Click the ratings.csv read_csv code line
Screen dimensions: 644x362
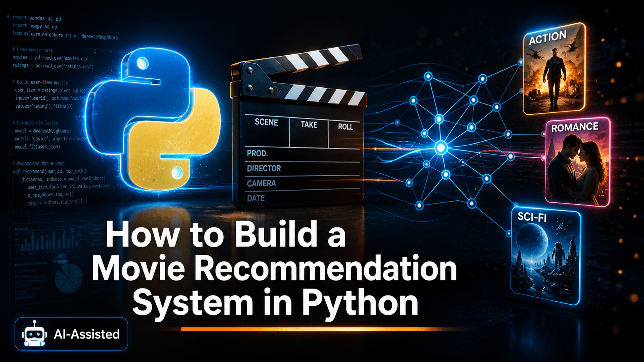[53, 66]
